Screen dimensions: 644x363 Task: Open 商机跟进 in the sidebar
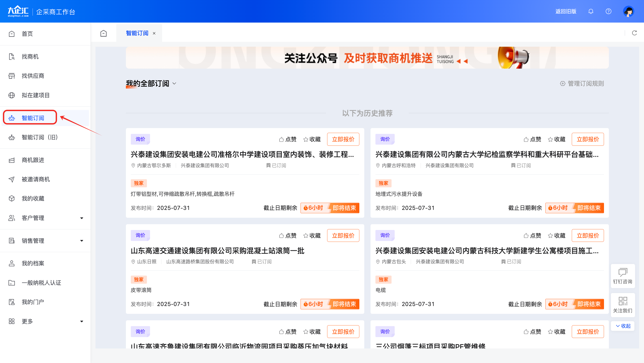point(33,160)
